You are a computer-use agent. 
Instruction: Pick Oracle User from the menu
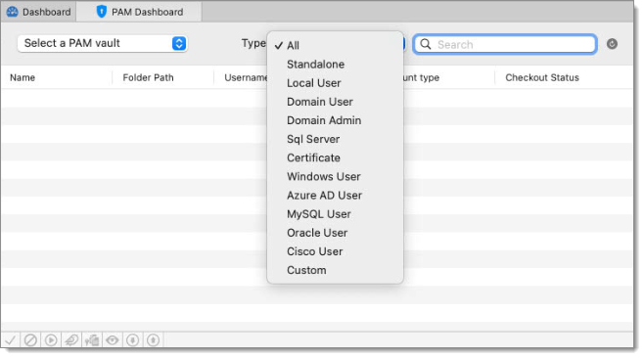coord(335,233)
